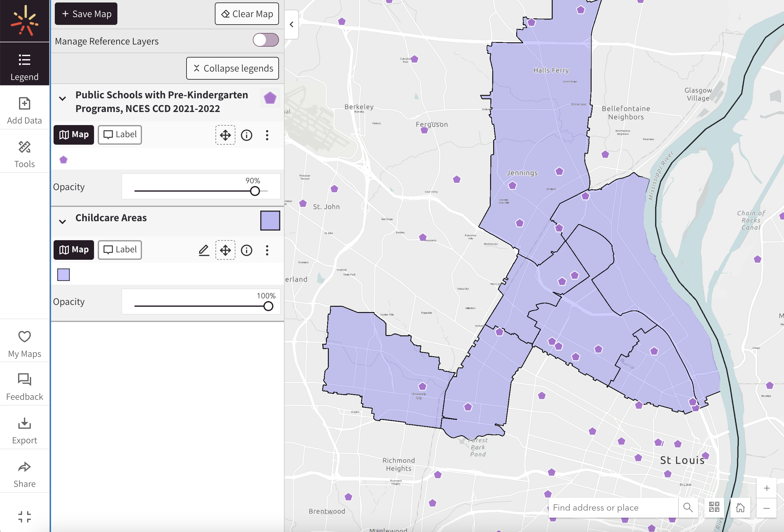Click the home button on the map
The height and width of the screenshot is (532, 784).
(740, 507)
